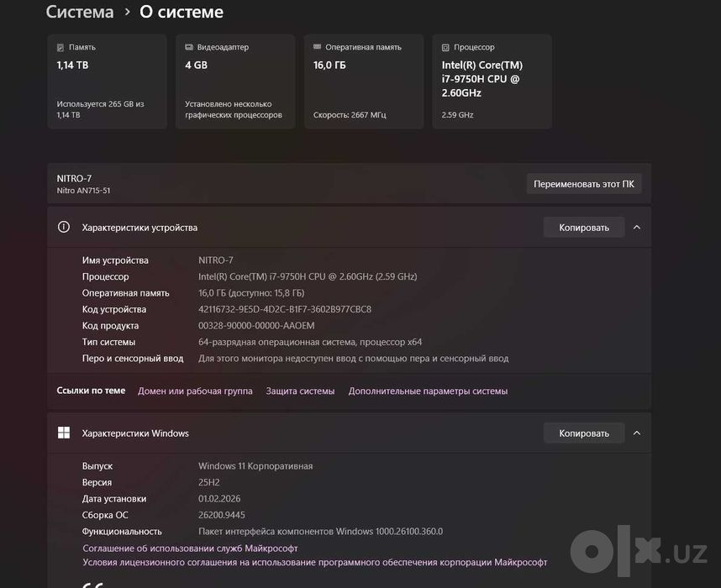
Task: Collapse the Характеристики устройства section chevron
Action: (x=637, y=227)
